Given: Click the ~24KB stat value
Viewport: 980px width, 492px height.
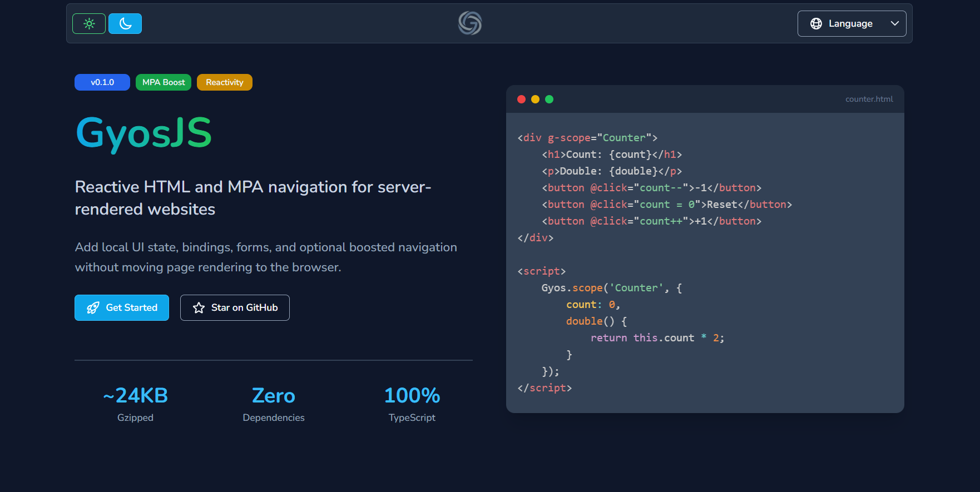Looking at the screenshot, I should [x=135, y=395].
